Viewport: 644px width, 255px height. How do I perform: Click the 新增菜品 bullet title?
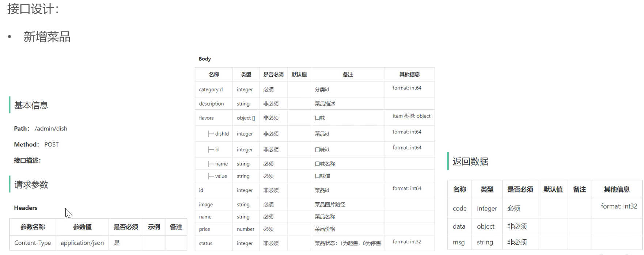47,37
